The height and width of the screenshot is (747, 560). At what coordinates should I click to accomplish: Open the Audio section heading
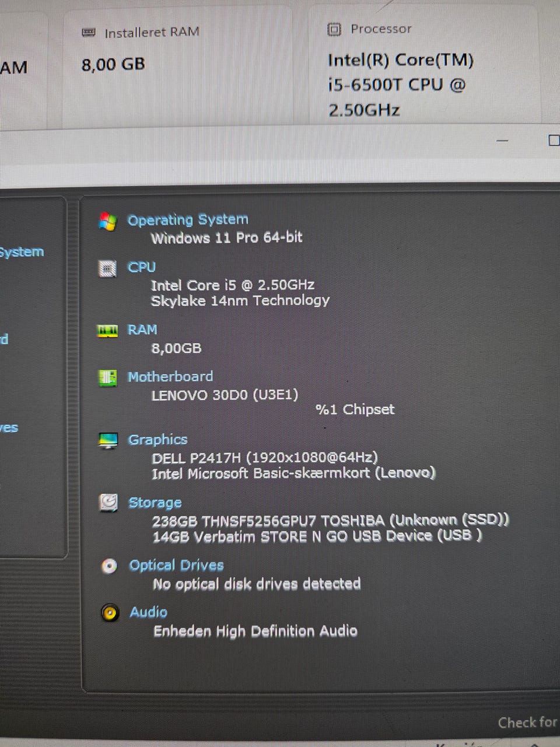(148, 612)
